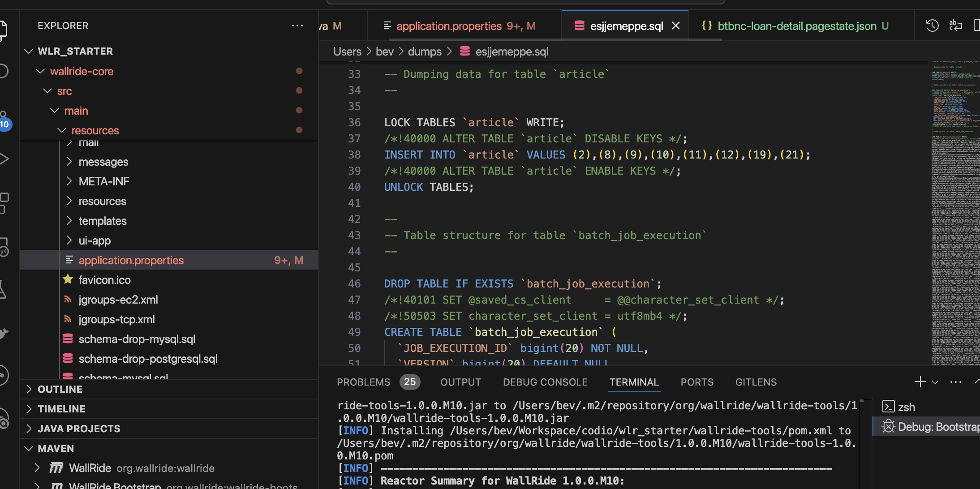Open application.properties in the explorer tree
The image size is (980, 489).
(x=169, y=260)
